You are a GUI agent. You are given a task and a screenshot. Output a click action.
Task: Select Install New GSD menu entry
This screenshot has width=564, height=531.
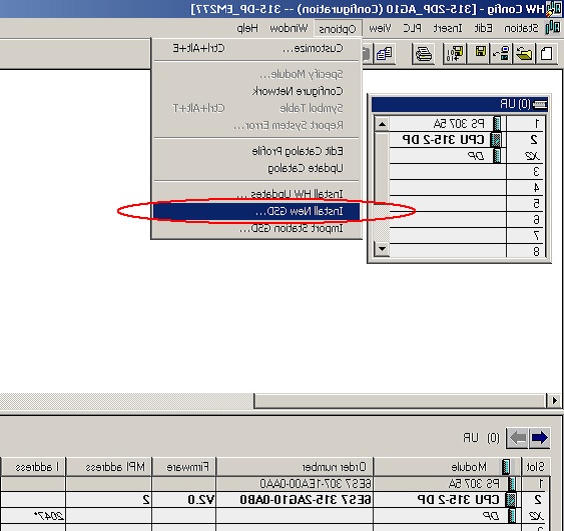pos(256,211)
